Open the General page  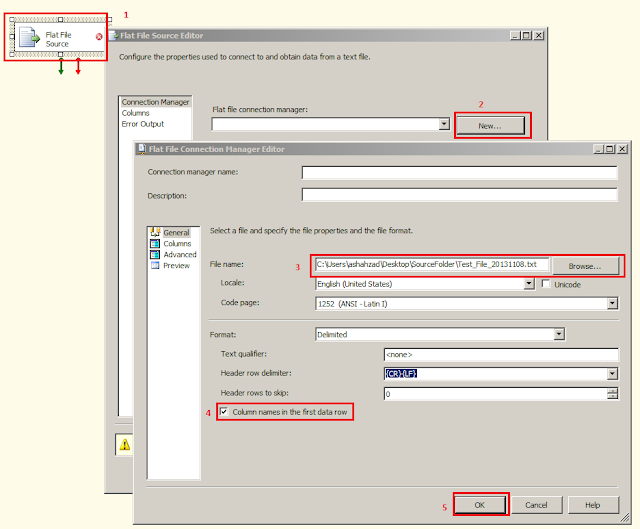point(176,232)
